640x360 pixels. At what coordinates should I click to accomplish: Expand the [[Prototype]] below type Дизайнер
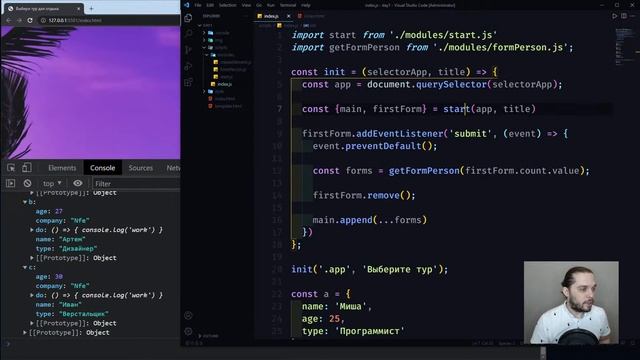32,258
